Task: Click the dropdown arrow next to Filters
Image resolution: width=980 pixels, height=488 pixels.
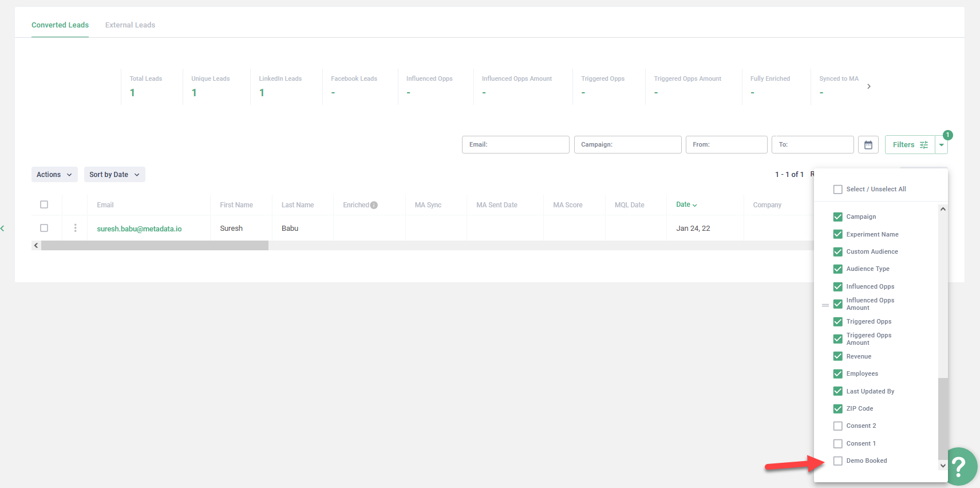Action: click(x=941, y=145)
